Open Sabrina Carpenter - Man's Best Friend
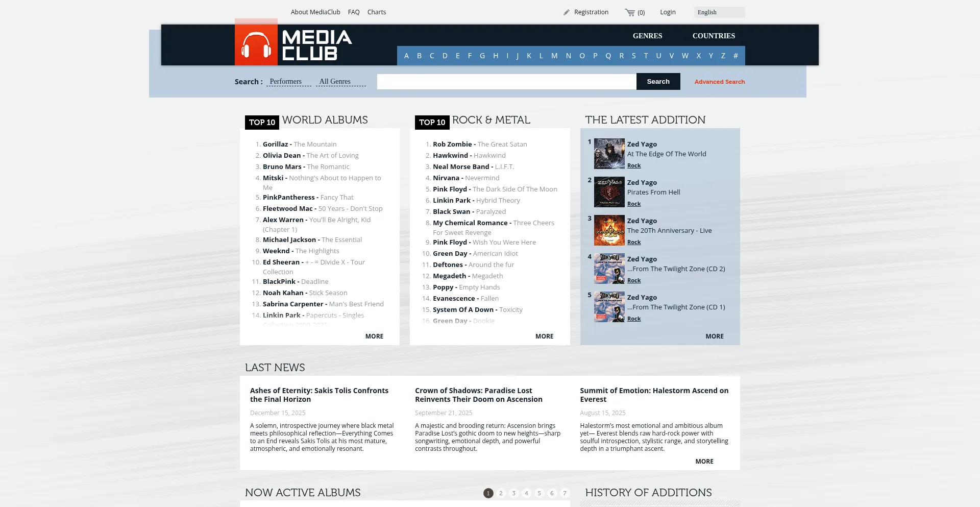Image resolution: width=980 pixels, height=507 pixels. pos(323,304)
